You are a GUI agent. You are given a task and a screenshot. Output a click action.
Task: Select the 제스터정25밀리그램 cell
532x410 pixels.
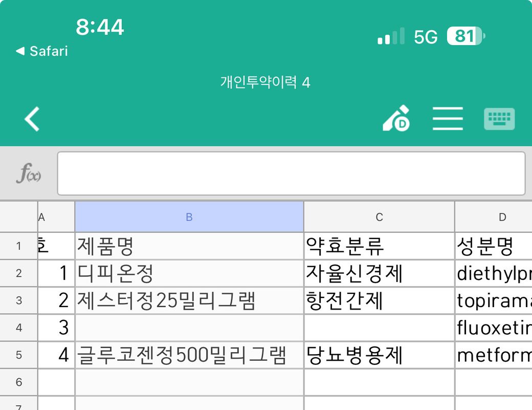coord(189,301)
